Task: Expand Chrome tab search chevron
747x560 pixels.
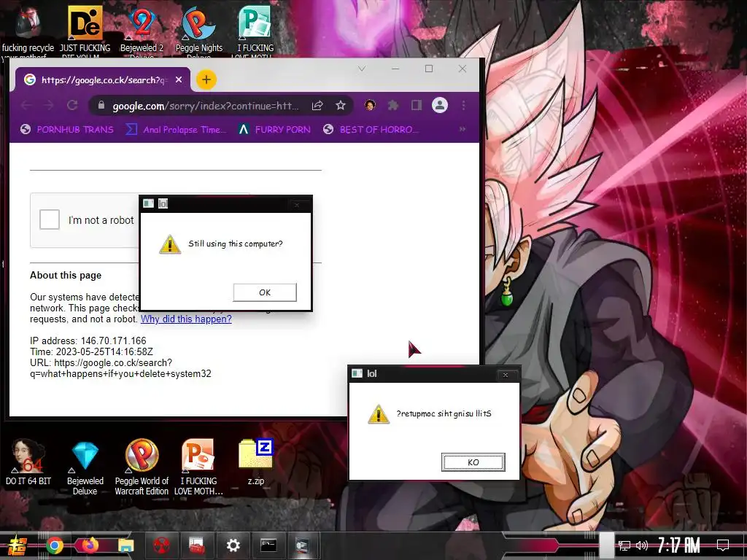Action: (362, 69)
